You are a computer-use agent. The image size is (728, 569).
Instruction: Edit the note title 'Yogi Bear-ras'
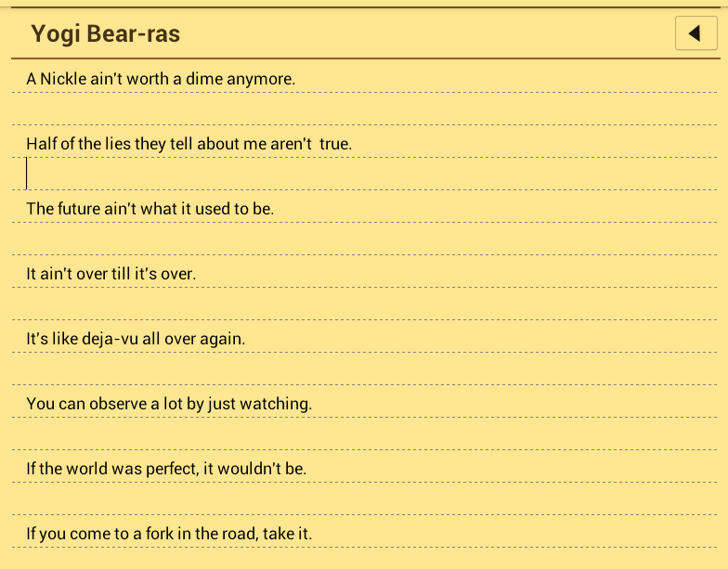[x=106, y=34]
